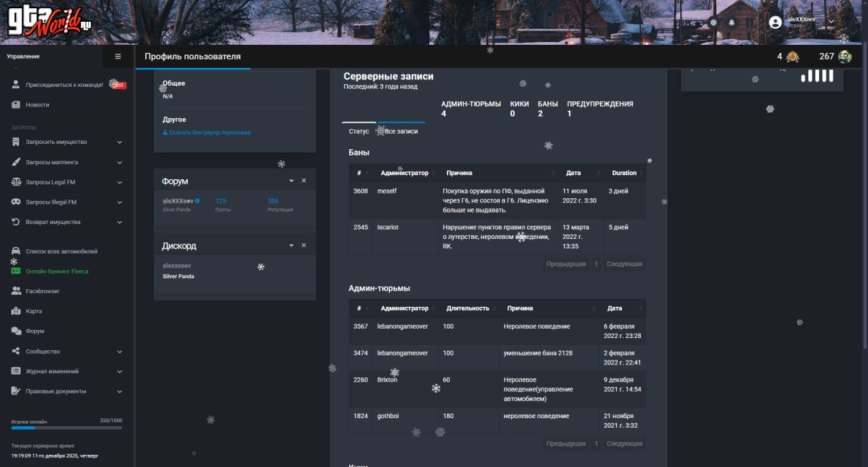Screen dimensions: 868x467
Task: Close the Дискорд panel
Action: pos(304,245)
